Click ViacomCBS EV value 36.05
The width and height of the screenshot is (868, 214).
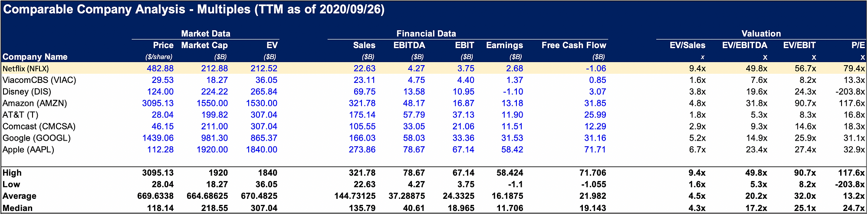(266, 80)
